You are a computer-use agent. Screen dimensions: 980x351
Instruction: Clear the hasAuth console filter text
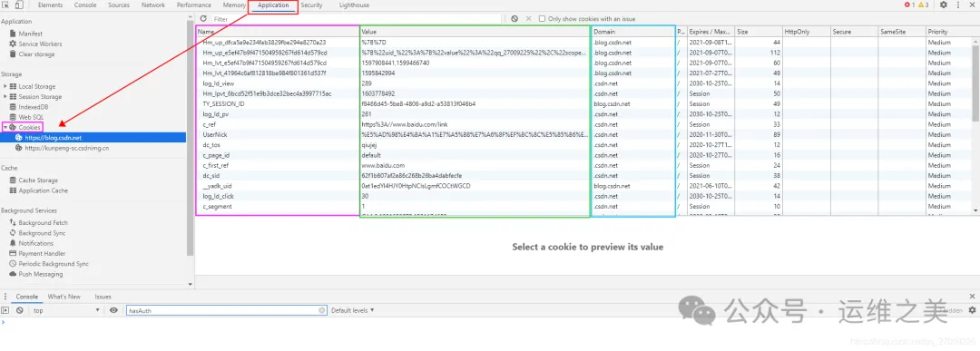point(322,310)
